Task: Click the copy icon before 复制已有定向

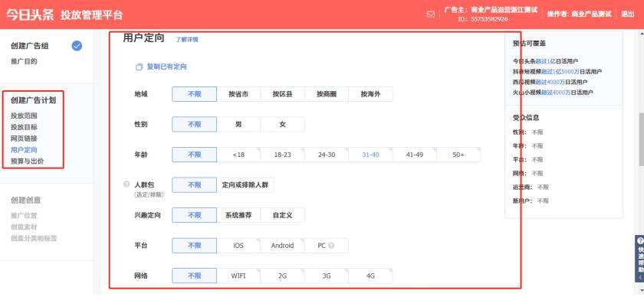Action: coord(139,67)
